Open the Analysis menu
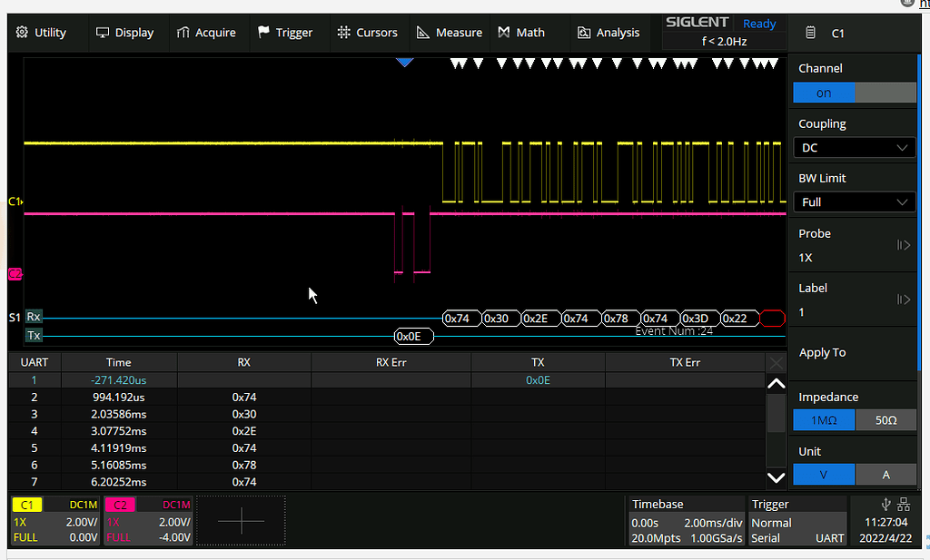930x560 pixels. [608, 33]
